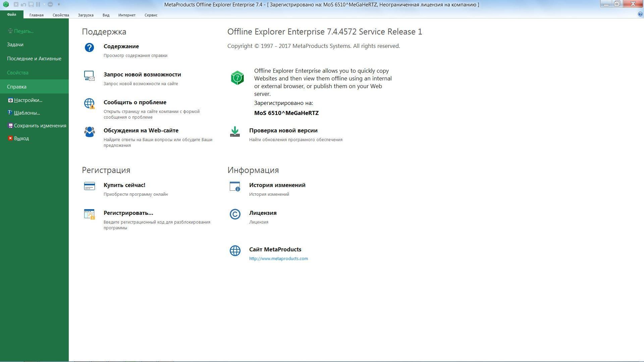Click the Offline Explorer app icon in title bar
The height and width of the screenshot is (362, 644).
6,4
